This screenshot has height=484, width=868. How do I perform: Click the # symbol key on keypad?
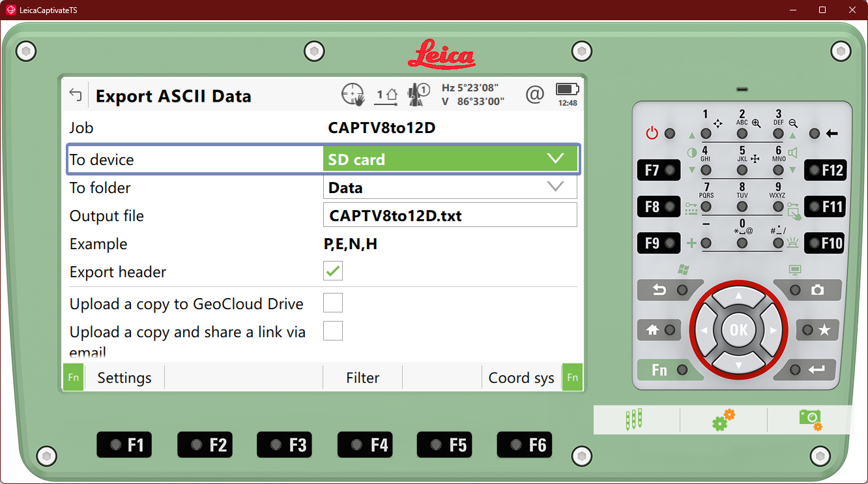(778, 243)
